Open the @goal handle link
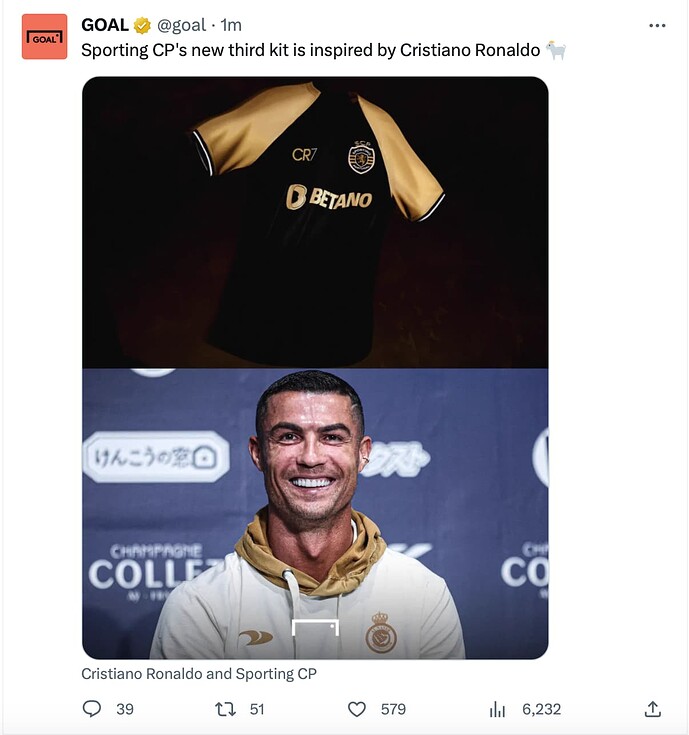The height and width of the screenshot is (735, 689). click(181, 25)
